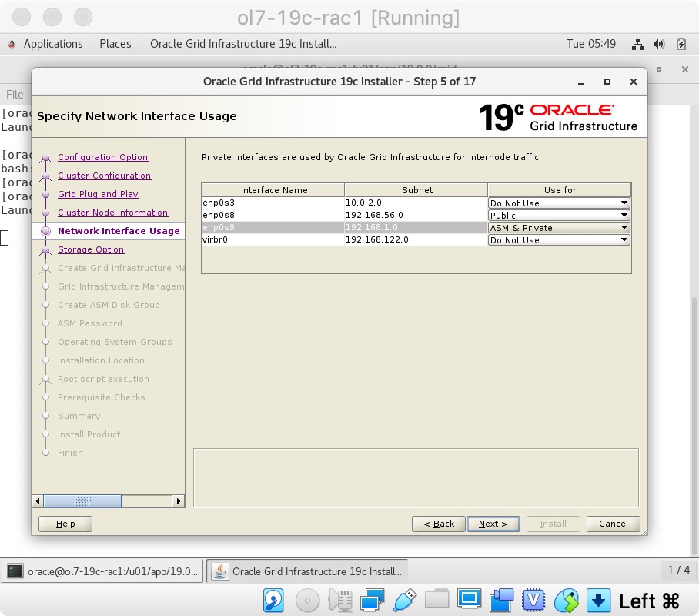Click the VirtualBox hard disk activity icon
Image resolution: width=699 pixels, height=616 pixels.
coord(273,601)
